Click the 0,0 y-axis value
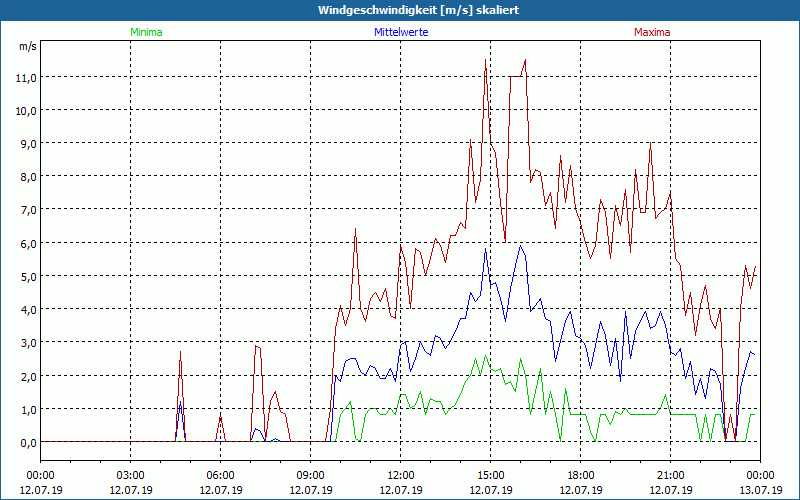The height and width of the screenshot is (500, 800). [29, 443]
